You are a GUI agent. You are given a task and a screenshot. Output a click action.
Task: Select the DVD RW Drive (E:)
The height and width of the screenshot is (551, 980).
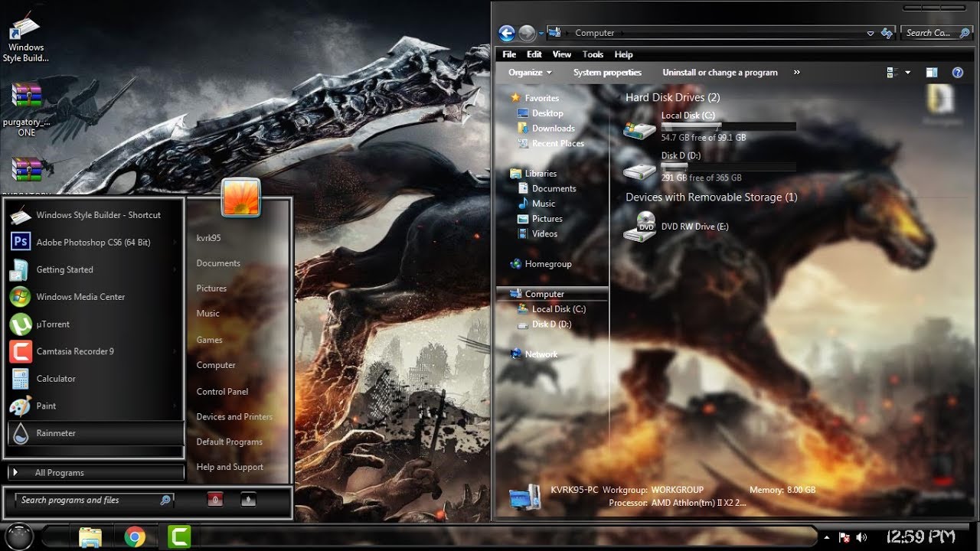[676, 227]
